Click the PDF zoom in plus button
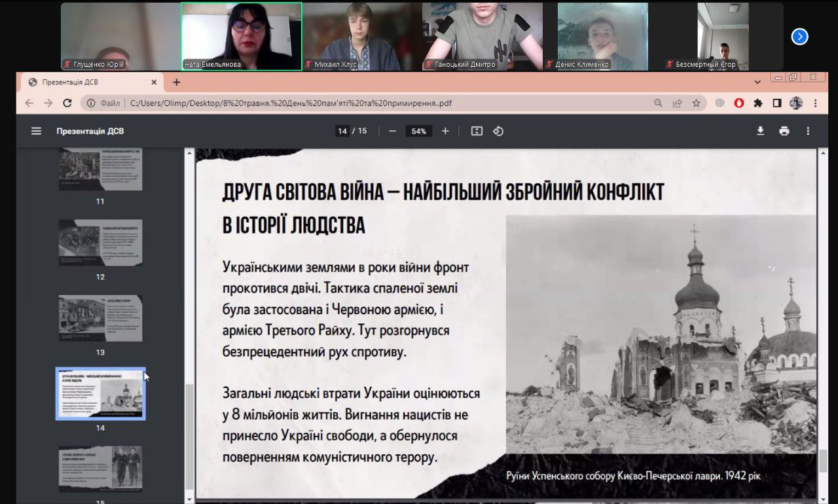 coord(445,131)
